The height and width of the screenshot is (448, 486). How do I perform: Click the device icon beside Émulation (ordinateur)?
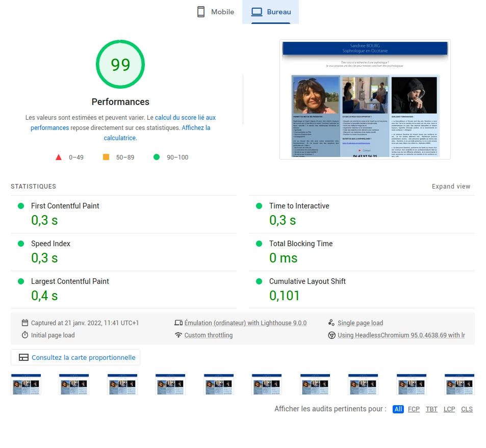pyautogui.click(x=178, y=323)
